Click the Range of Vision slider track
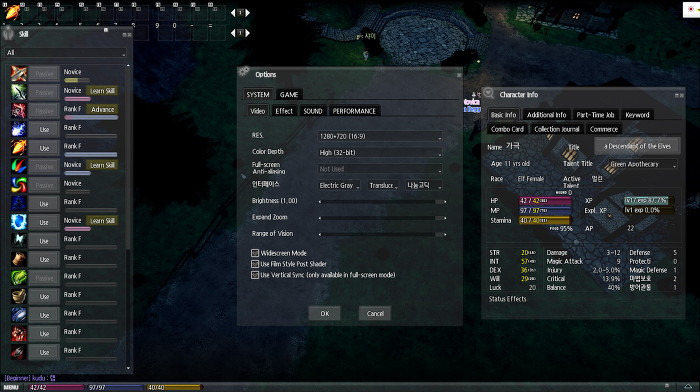This screenshot has width=700, height=392. pos(382,234)
